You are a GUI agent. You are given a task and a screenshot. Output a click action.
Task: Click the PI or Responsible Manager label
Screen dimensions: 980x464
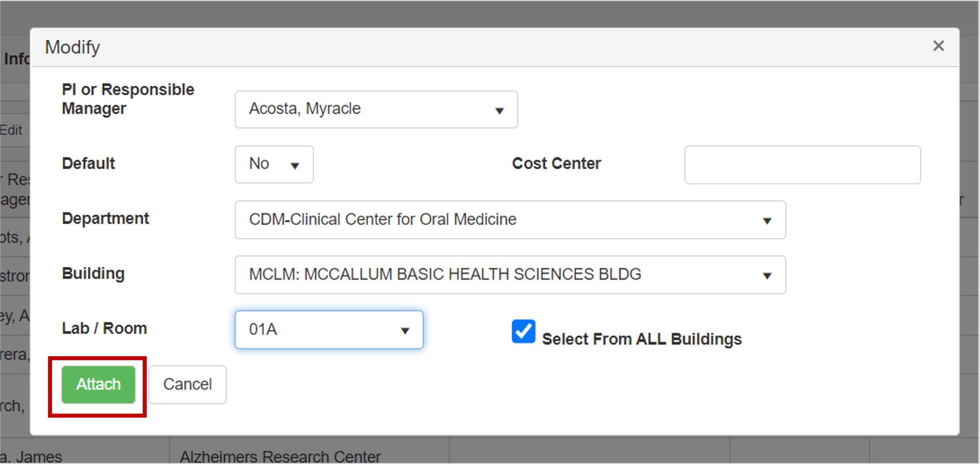128,99
